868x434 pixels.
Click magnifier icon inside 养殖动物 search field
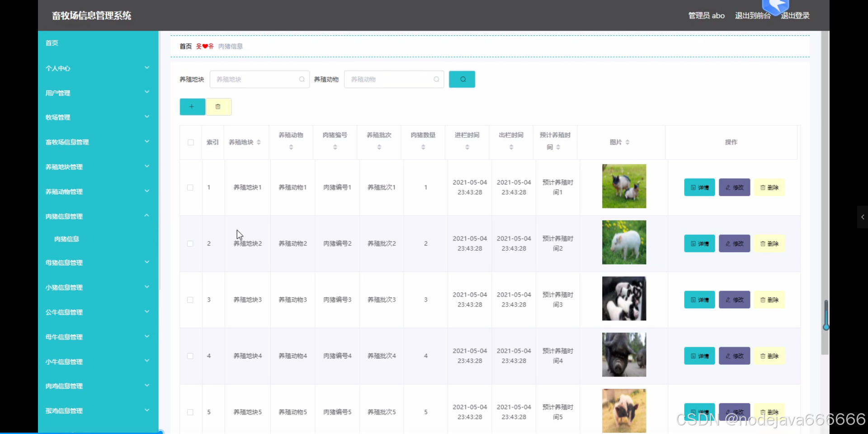(x=436, y=79)
